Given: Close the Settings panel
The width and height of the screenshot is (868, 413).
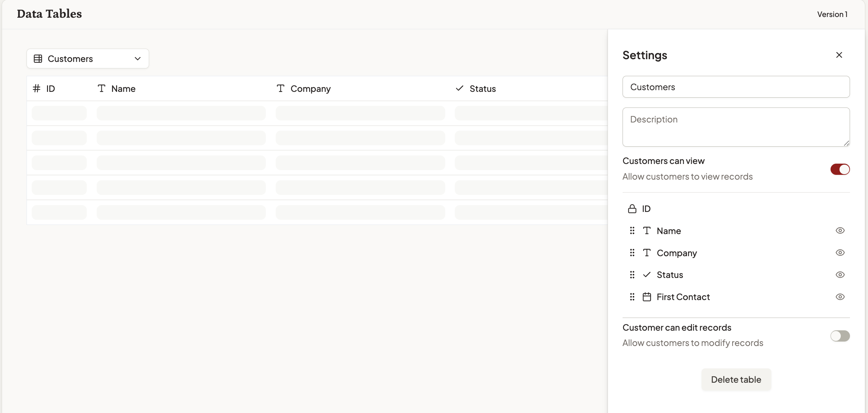Looking at the screenshot, I should coord(839,55).
